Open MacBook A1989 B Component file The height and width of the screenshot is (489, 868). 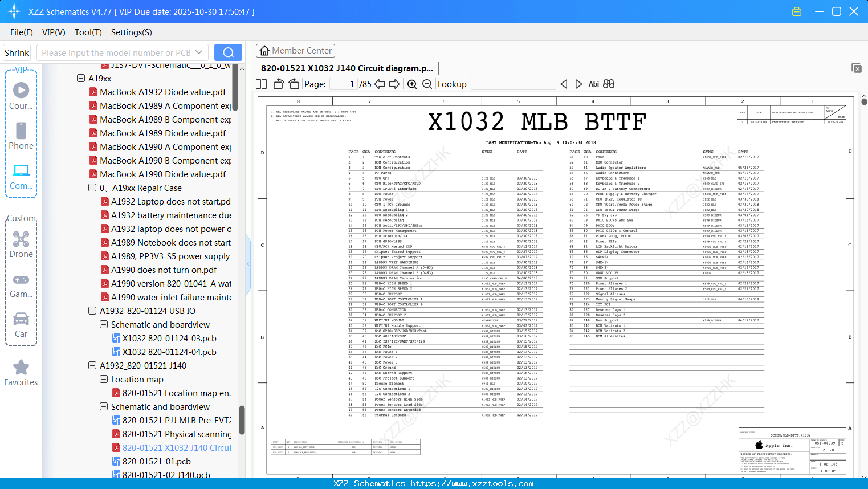(160, 119)
